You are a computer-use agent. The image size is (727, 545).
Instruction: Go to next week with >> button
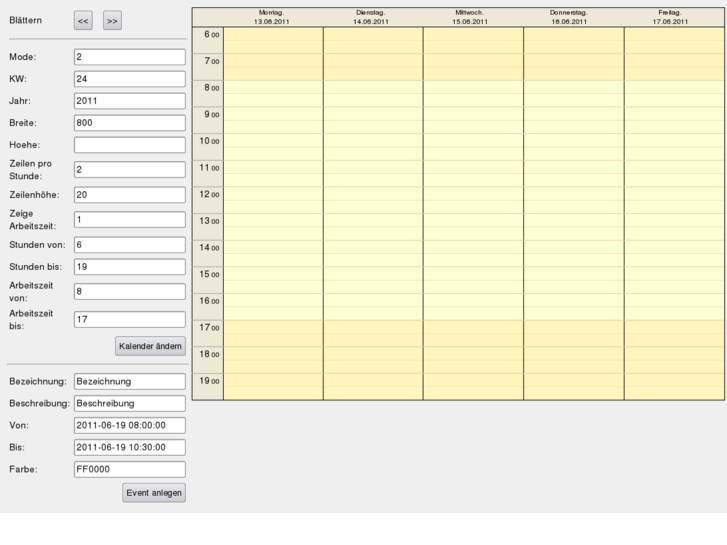112,21
